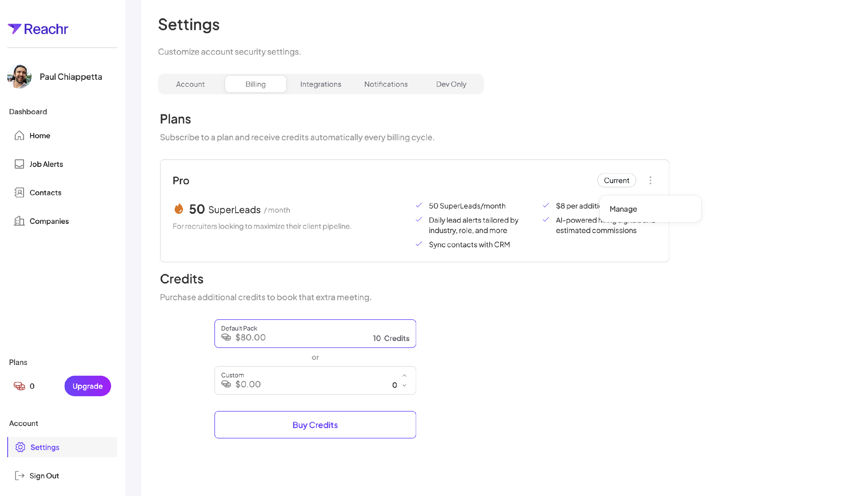
Task: Open the Companies building icon
Action: [x=19, y=221]
